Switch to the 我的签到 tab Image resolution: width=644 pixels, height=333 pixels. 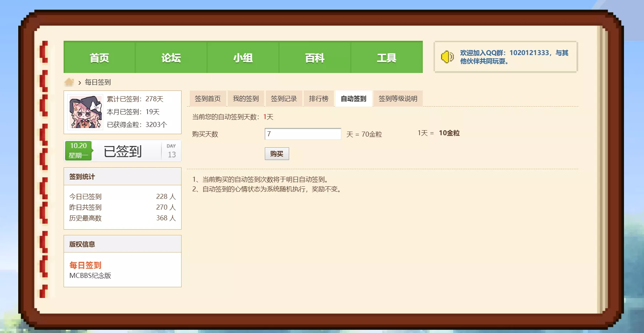tap(246, 99)
